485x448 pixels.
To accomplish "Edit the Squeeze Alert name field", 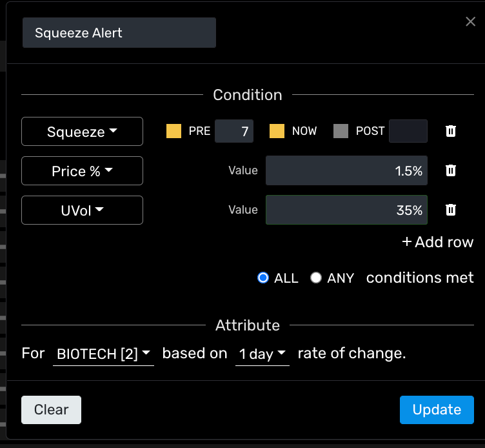I will pos(119,33).
